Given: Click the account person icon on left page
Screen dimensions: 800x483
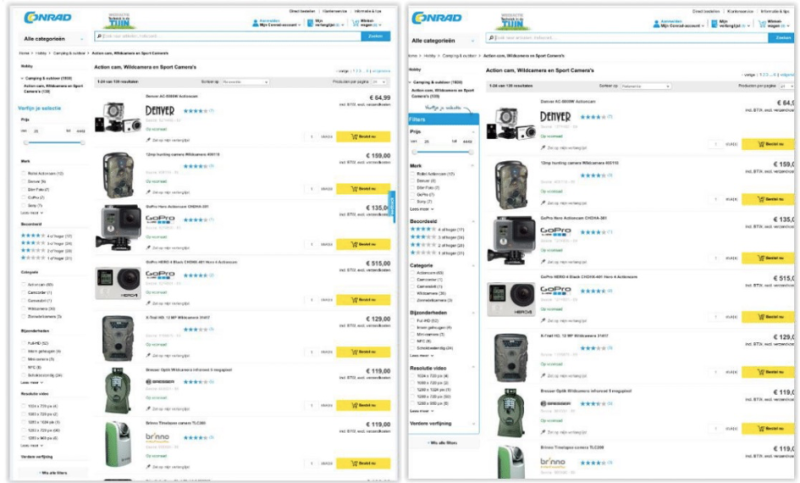Looking at the screenshot, I should coord(255,23).
